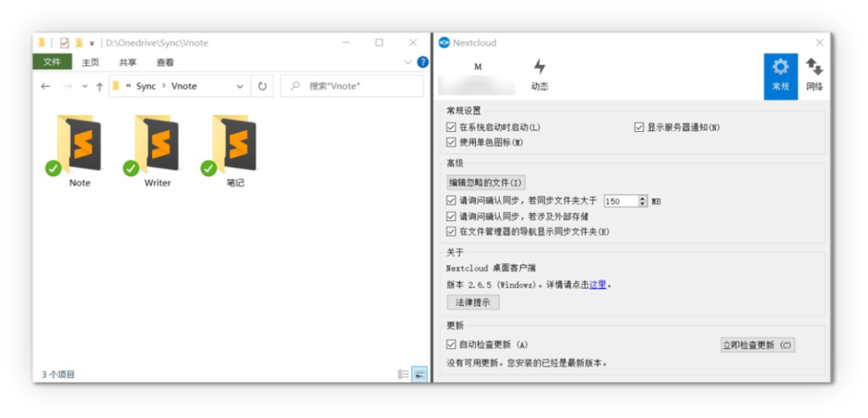Toggle 自动检查更新 checkbox
This screenshot has width=868, height=418.
point(451,344)
